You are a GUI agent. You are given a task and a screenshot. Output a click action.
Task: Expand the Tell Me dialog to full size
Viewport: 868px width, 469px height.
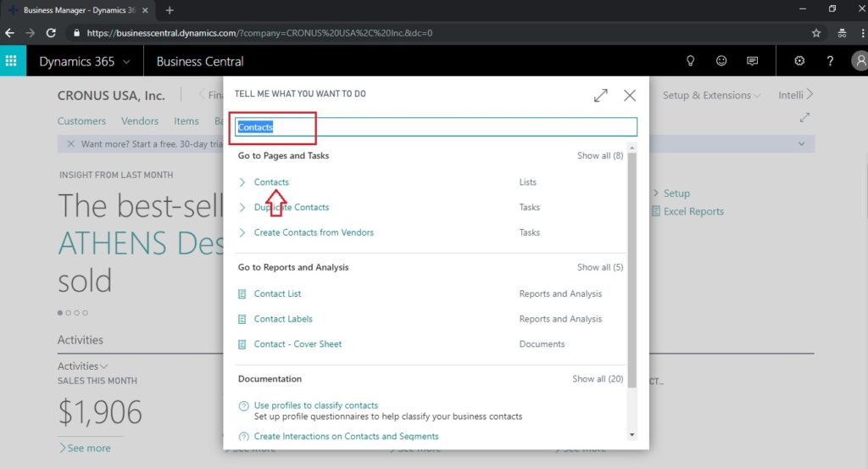click(x=601, y=95)
